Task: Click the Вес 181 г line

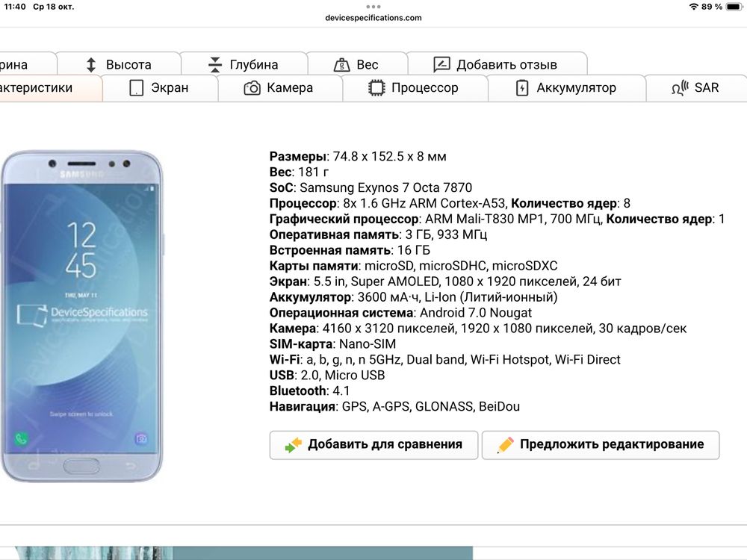Action: click(x=300, y=172)
